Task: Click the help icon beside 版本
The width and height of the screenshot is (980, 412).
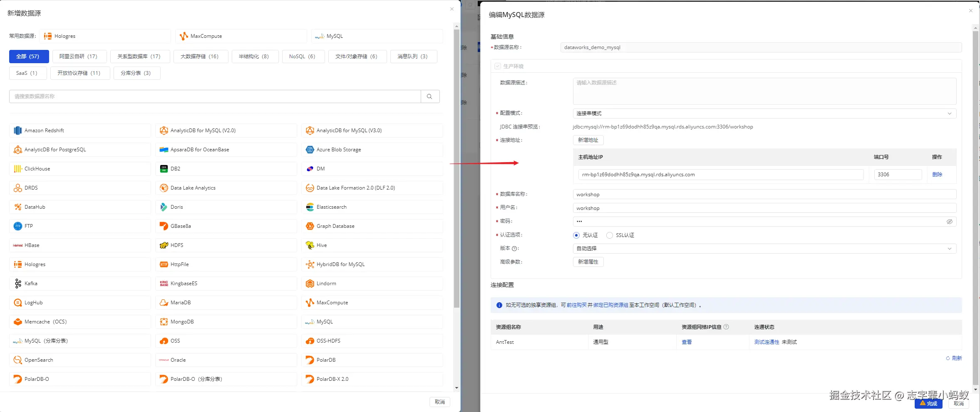Action: pyautogui.click(x=514, y=249)
